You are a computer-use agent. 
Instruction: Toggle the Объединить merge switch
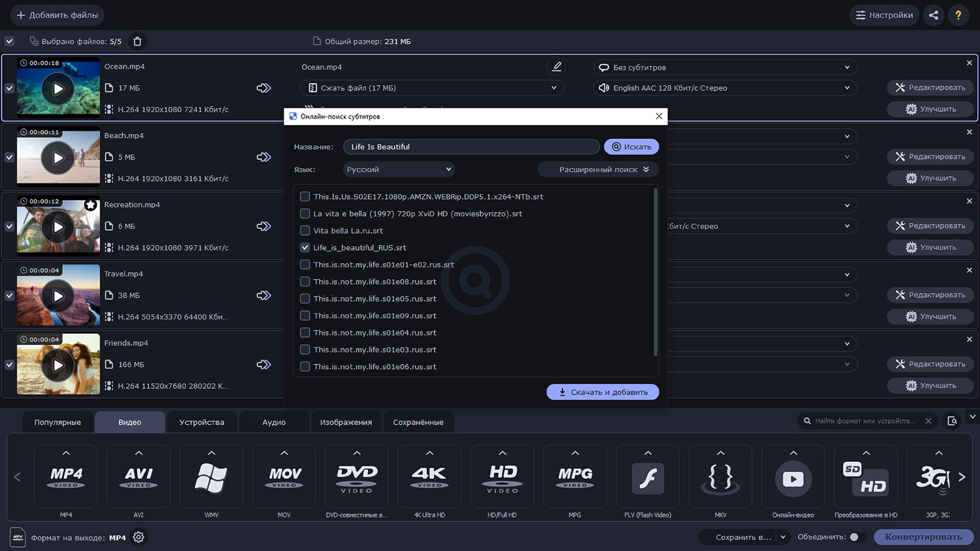click(857, 537)
